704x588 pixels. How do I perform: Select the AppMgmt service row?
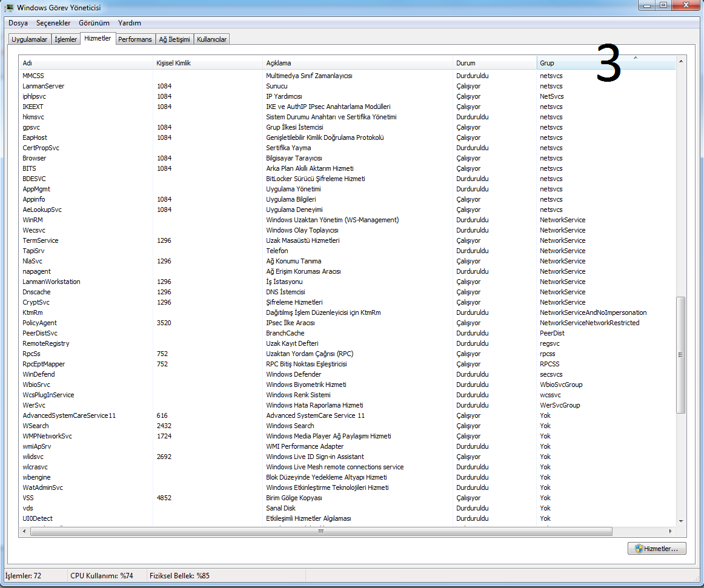point(347,190)
